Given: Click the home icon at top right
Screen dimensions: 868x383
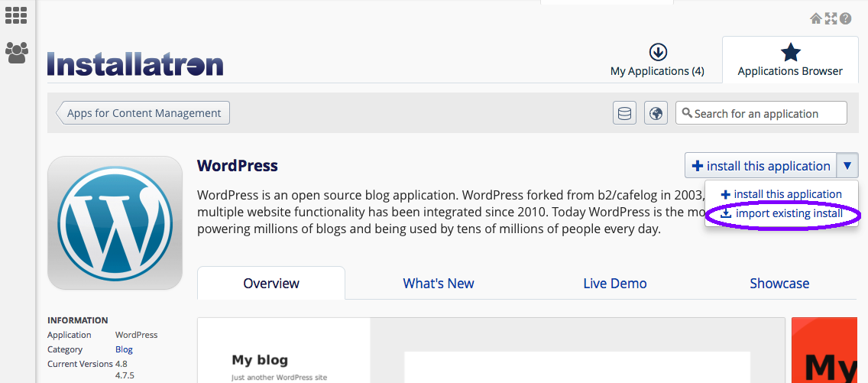Looking at the screenshot, I should tap(815, 19).
